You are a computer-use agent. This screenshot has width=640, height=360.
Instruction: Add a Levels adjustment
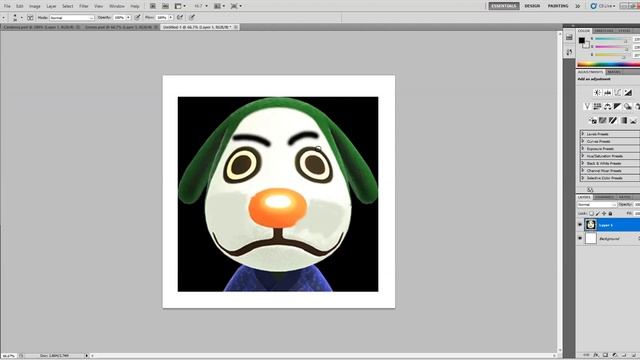coord(607,93)
